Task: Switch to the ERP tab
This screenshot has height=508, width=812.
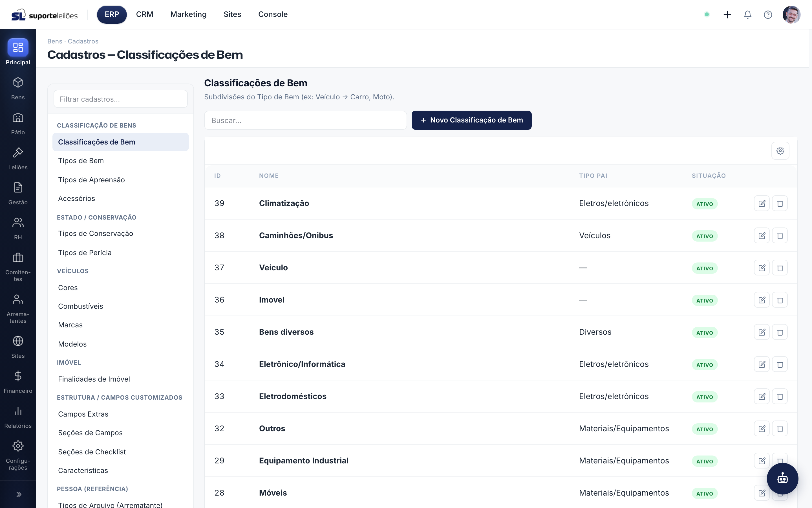Action: point(112,14)
